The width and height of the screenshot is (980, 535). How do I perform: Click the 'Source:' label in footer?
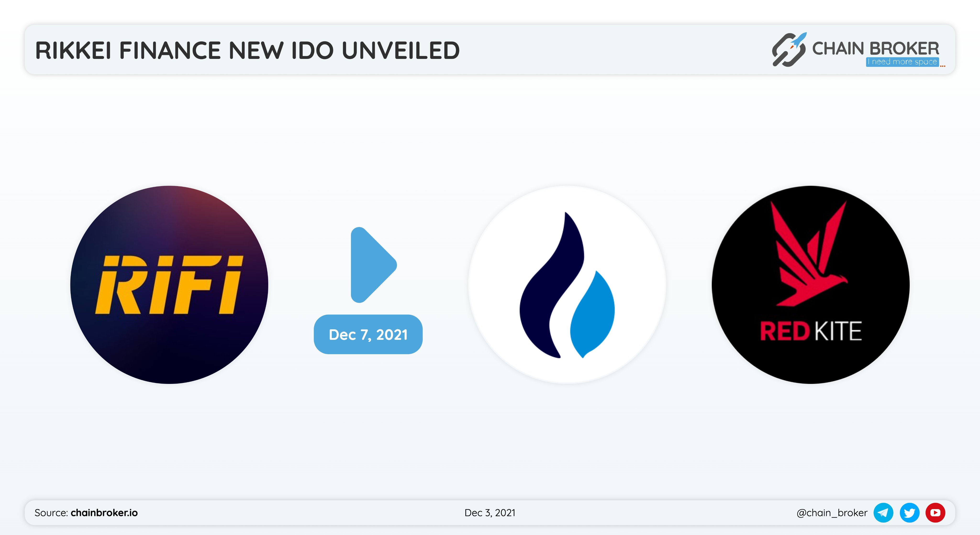[51, 512]
